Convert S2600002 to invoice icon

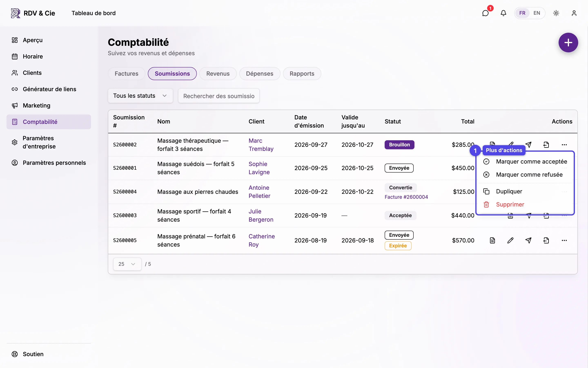pos(546,145)
